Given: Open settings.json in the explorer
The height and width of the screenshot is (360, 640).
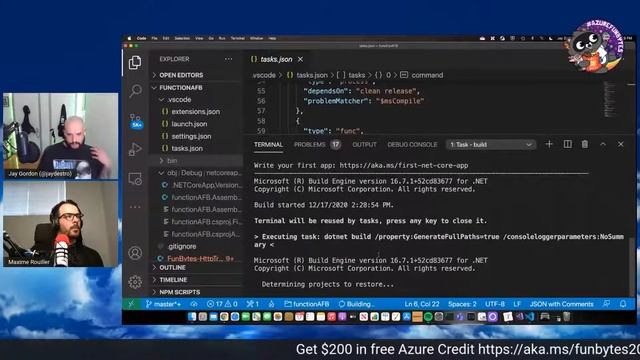Looking at the screenshot, I should pyautogui.click(x=191, y=136).
